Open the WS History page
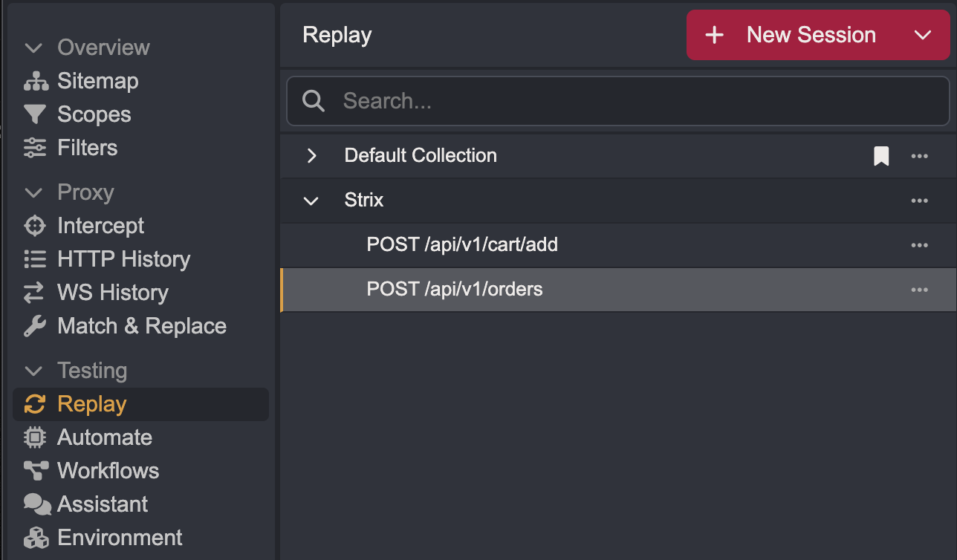The width and height of the screenshot is (957, 560). point(113,293)
